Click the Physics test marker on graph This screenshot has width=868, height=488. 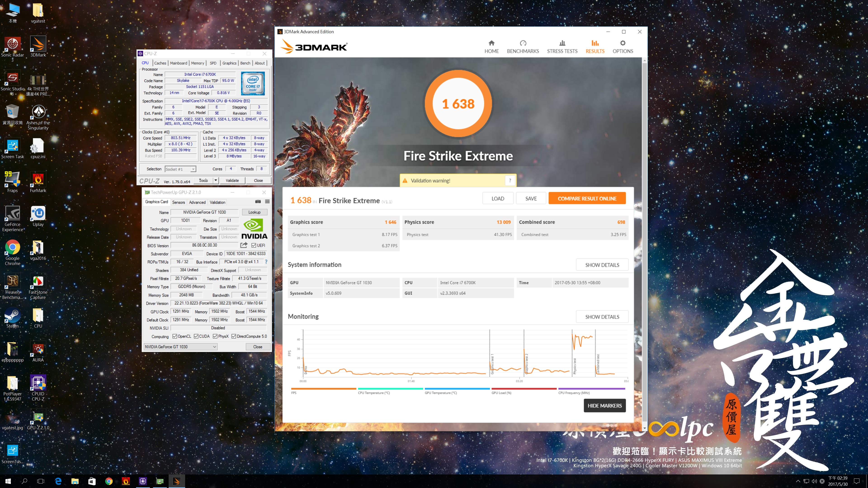[x=575, y=366]
